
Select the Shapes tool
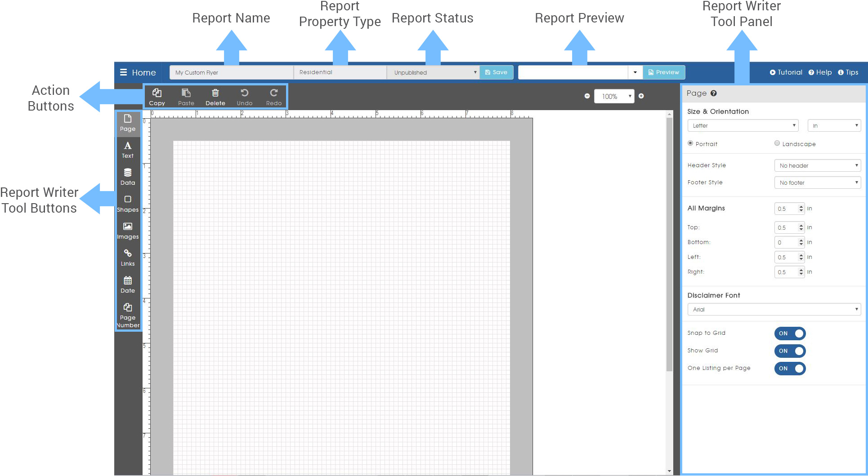(128, 203)
